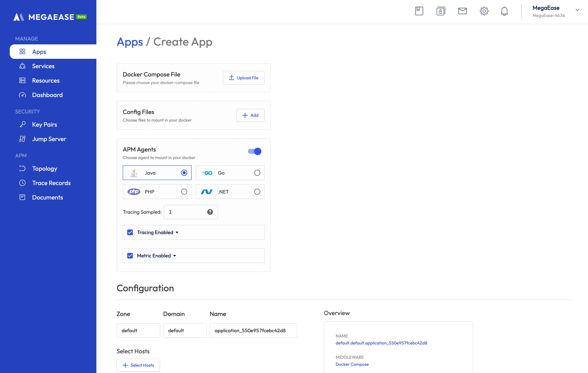Viewport: 588px width, 373px height.
Task: Open the mail envelope icon
Action: [462, 11]
